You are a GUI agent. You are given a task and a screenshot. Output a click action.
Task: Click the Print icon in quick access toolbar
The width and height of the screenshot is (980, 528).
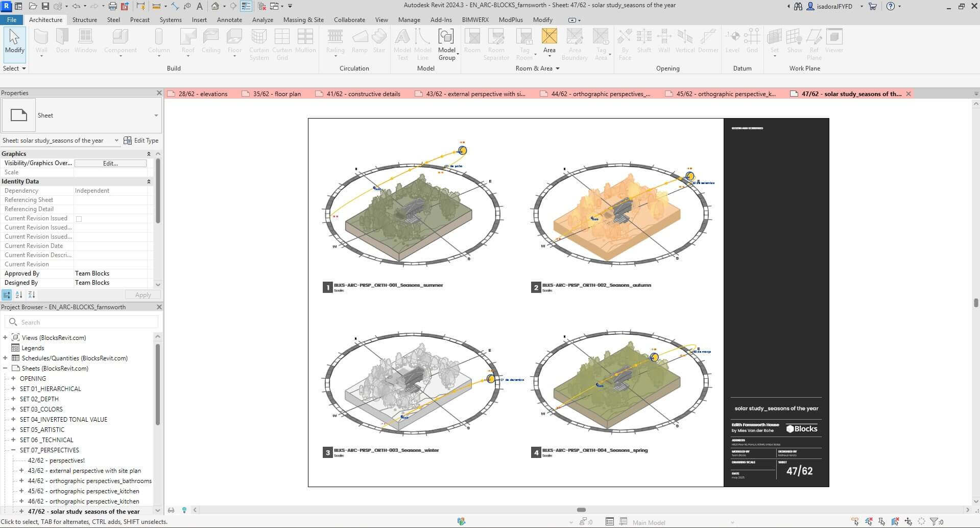tap(112, 6)
